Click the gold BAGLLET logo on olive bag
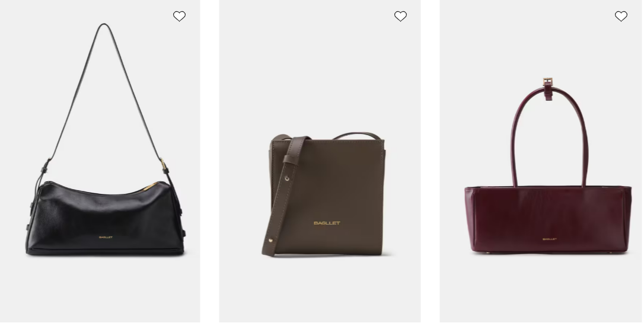Image resolution: width=644 pixels, height=323 pixels. tap(327, 223)
